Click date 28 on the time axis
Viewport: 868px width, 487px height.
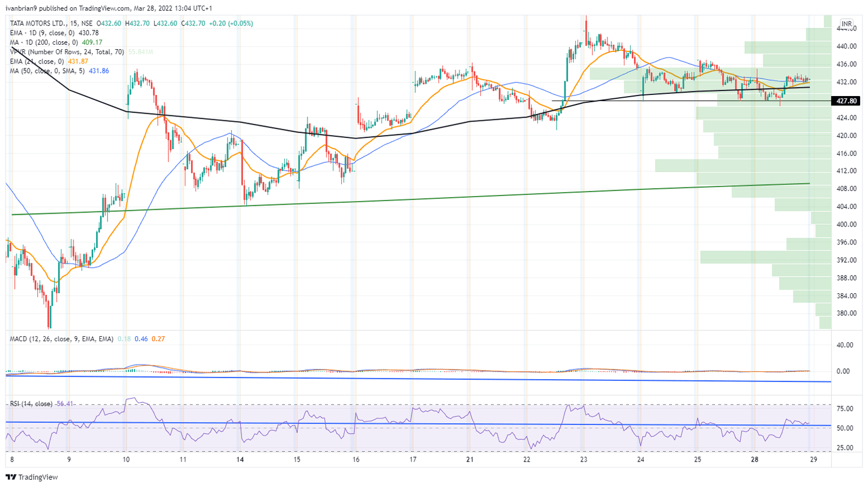point(754,460)
